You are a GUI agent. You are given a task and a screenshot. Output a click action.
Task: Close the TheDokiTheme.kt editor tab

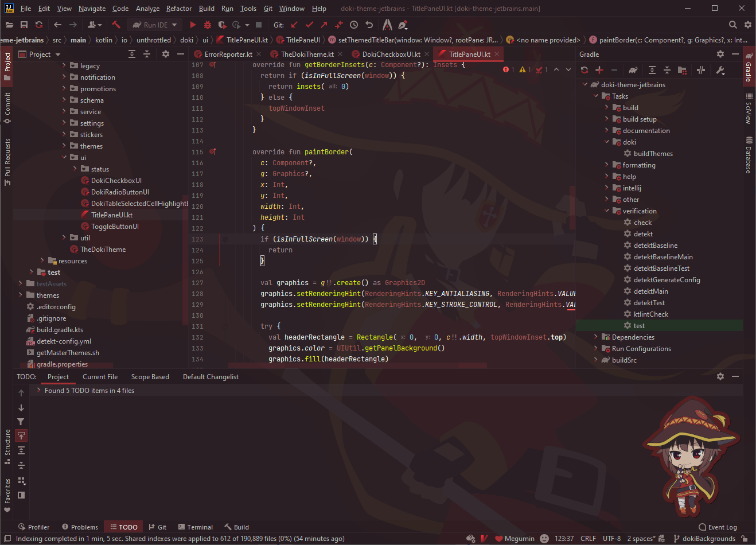tap(340, 54)
